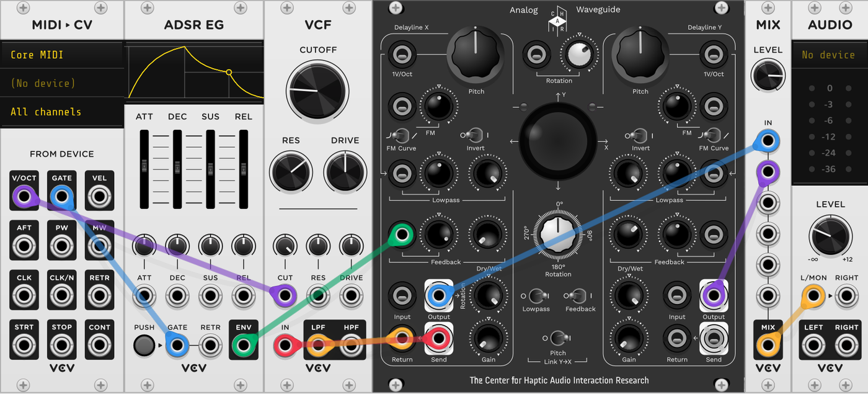The width and height of the screenshot is (868, 394).
Task: Click the Delayline Y 1V/Oct jack
Action: (713, 56)
